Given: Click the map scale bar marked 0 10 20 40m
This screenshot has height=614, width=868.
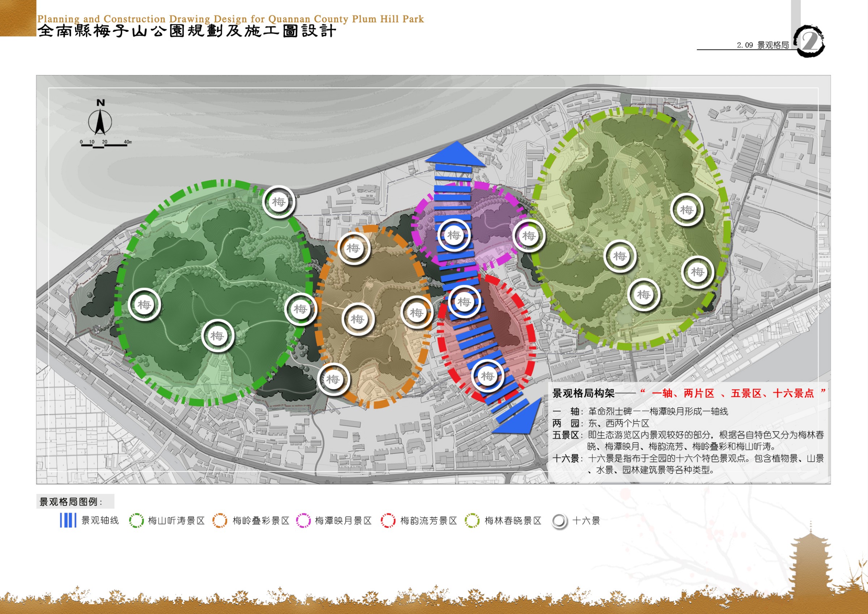Looking at the screenshot, I should coord(106,144).
